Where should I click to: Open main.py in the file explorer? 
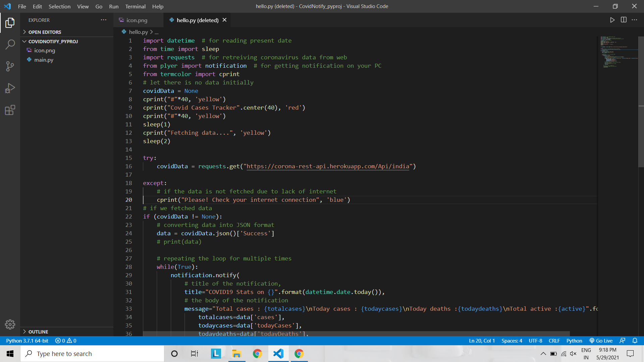(44, 60)
